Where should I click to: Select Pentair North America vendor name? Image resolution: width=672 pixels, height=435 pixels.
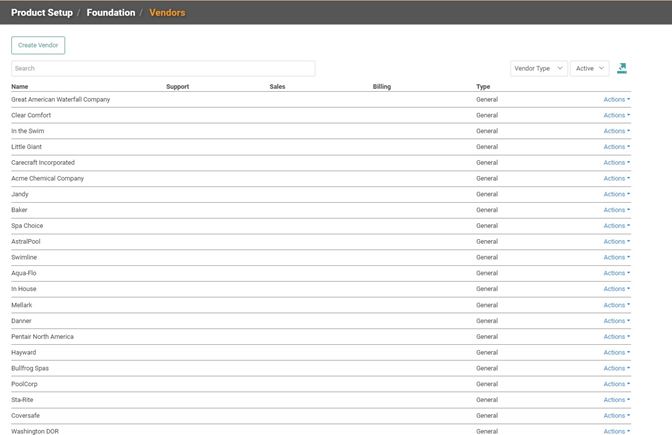(x=42, y=337)
